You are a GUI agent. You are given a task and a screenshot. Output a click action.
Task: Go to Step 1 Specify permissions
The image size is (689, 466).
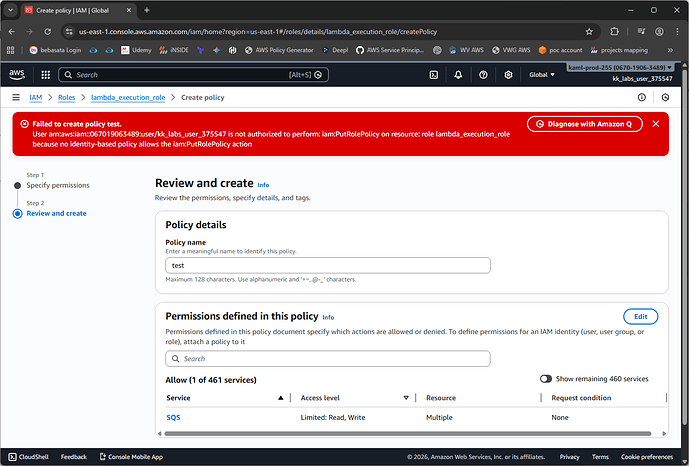click(58, 185)
